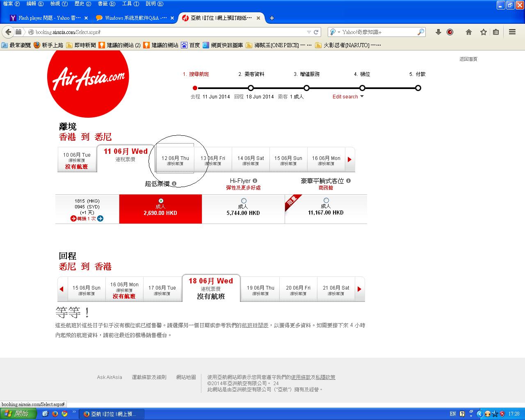This screenshot has height=420, width=525.
Task: Go to the browser home page icon
Action: point(469,32)
